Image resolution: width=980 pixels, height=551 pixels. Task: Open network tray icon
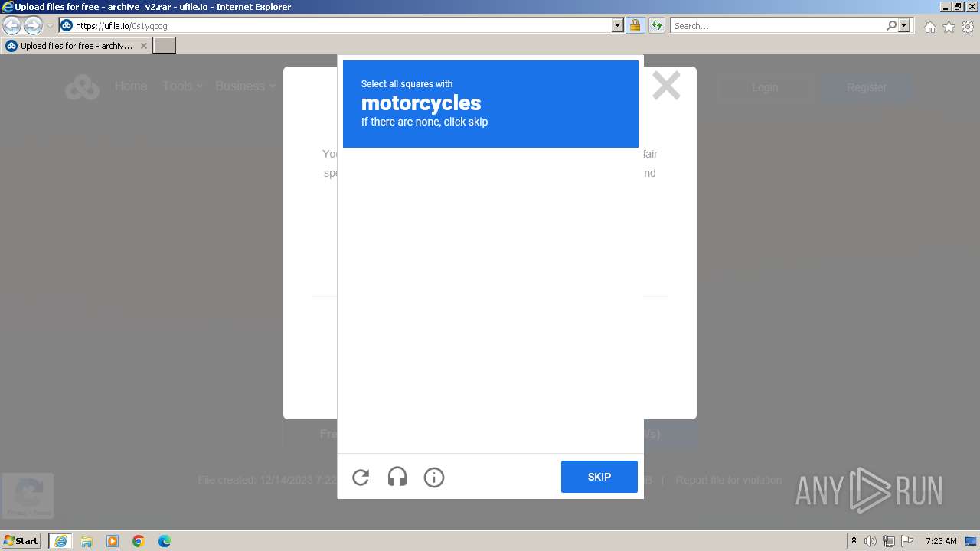click(889, 541)
